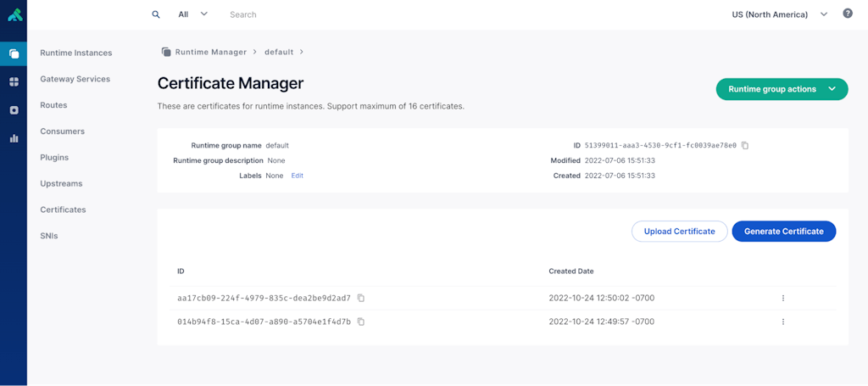Image resolution: width=868 pixels, height=386 pixels.
Task: Click the Upload Certificate button
Action: tap(679, 231)
